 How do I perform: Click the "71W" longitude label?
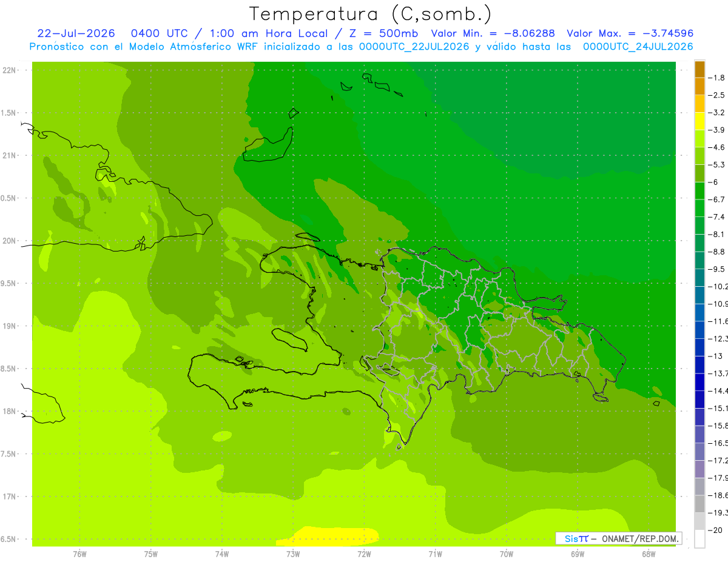435,554
